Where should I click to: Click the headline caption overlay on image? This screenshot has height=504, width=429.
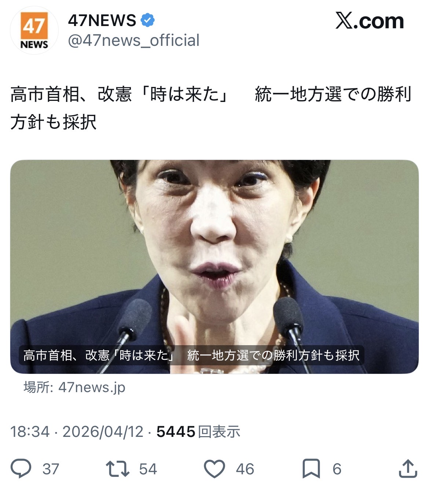[x=191, y=355]
